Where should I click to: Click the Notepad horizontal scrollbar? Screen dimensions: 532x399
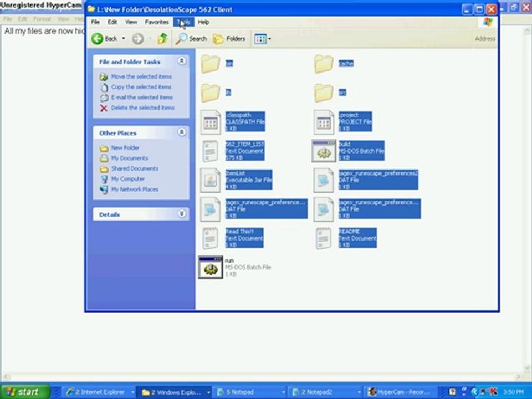[263, 376]
